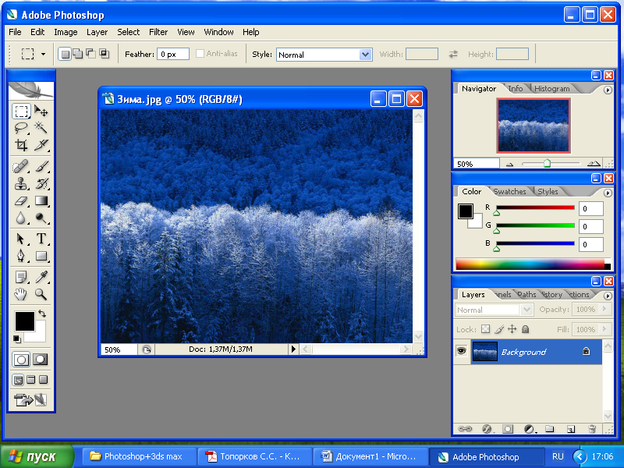Select the Hand tool
624x468 pixels.
(21, 294)
